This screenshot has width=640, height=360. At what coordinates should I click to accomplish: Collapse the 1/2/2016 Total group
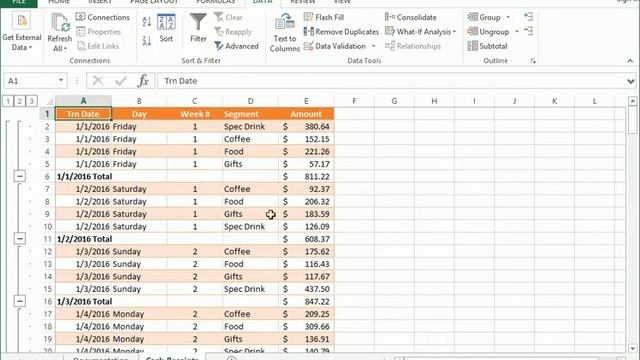coord(20,239)
